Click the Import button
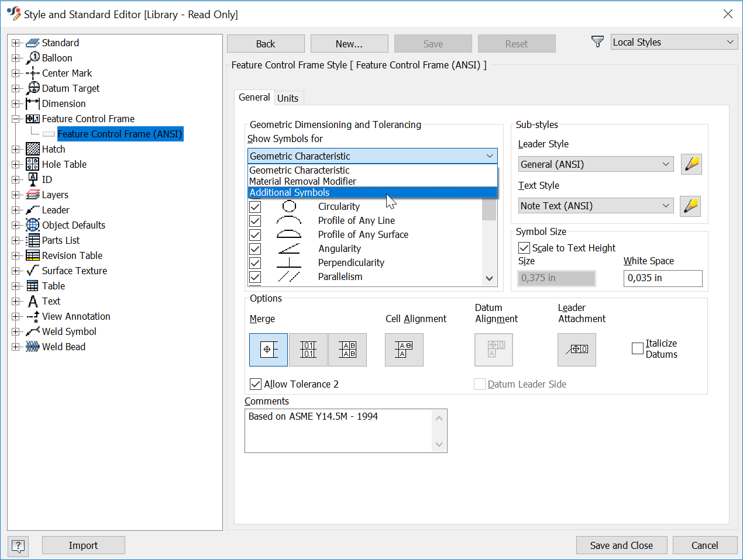This screenshot has width=743, height=560. (x=83, y=545)
